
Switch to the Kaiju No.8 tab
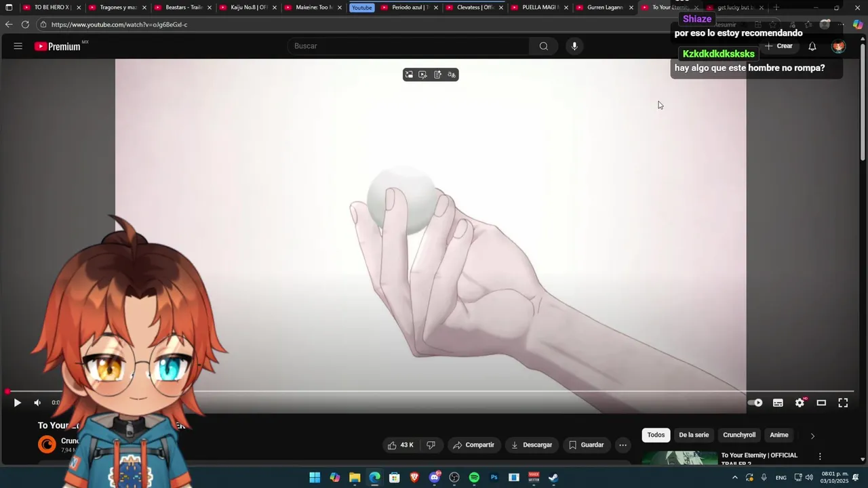click(x=248, y=7)
